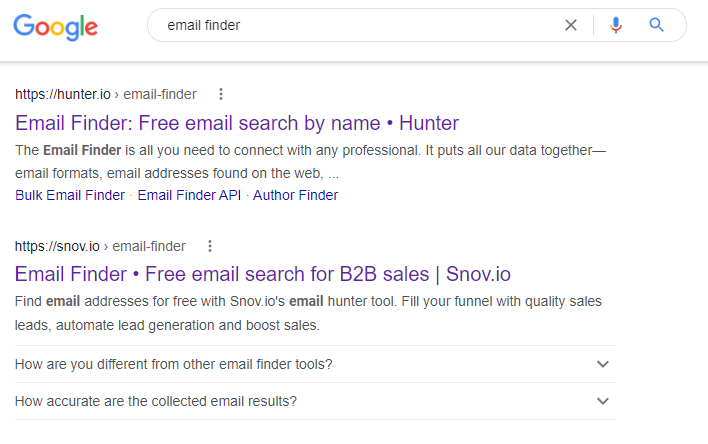
Task: Click the Google logo
Action: 56,27
